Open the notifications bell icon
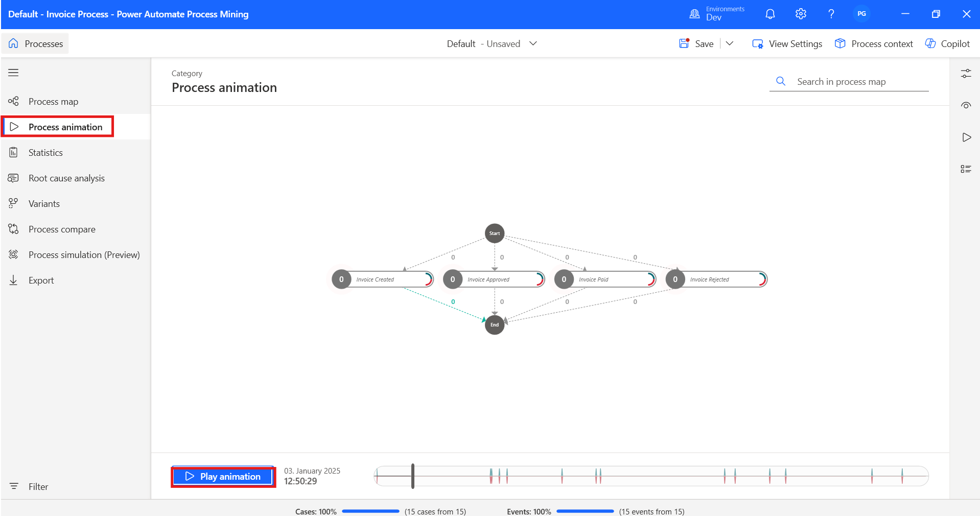 770,14
